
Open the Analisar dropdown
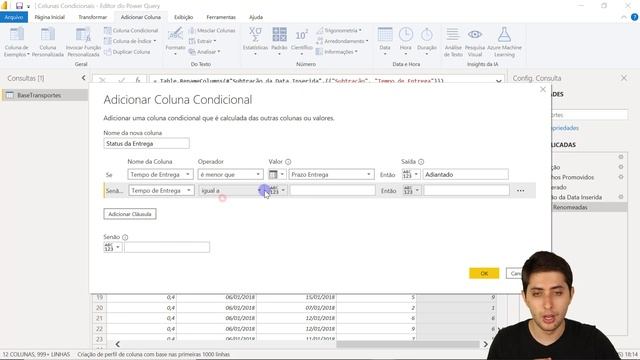204,52
